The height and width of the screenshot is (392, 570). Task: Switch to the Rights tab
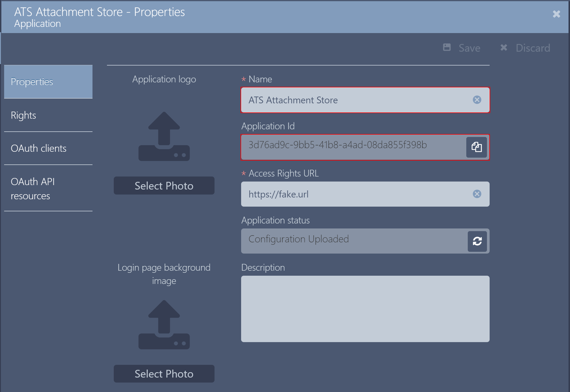pyautogui.click(x=23, y=115)
